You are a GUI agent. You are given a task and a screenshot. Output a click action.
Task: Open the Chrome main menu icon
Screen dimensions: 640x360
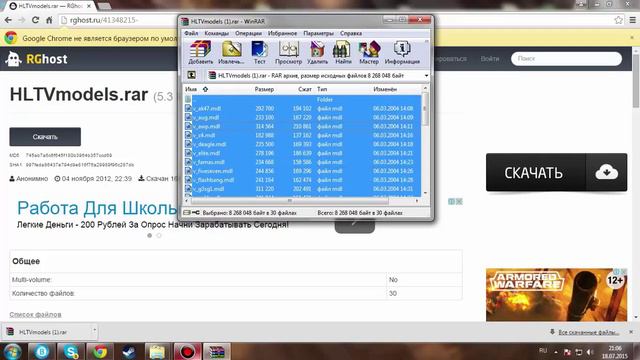point(633,20)
